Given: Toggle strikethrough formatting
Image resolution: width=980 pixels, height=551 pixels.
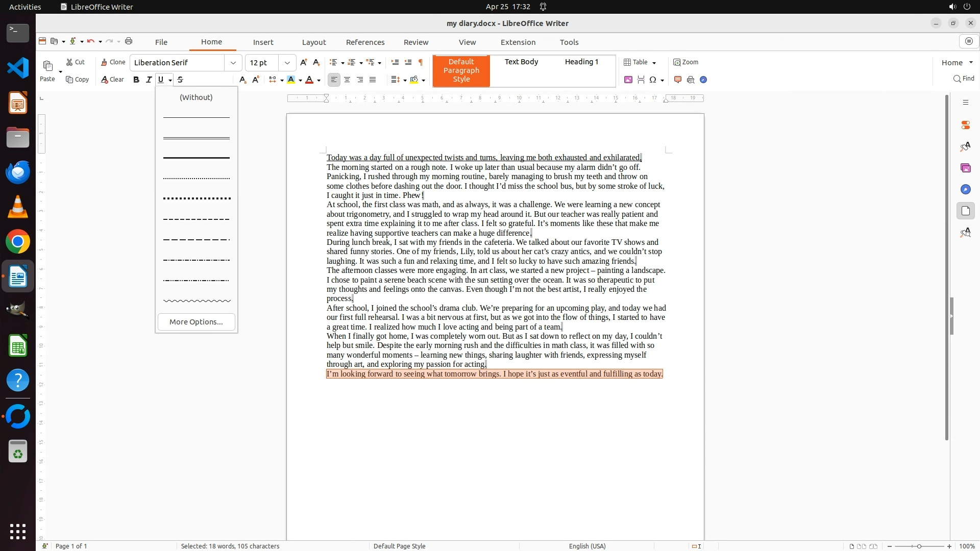Looking at the screenshot, I should point(180,80).
